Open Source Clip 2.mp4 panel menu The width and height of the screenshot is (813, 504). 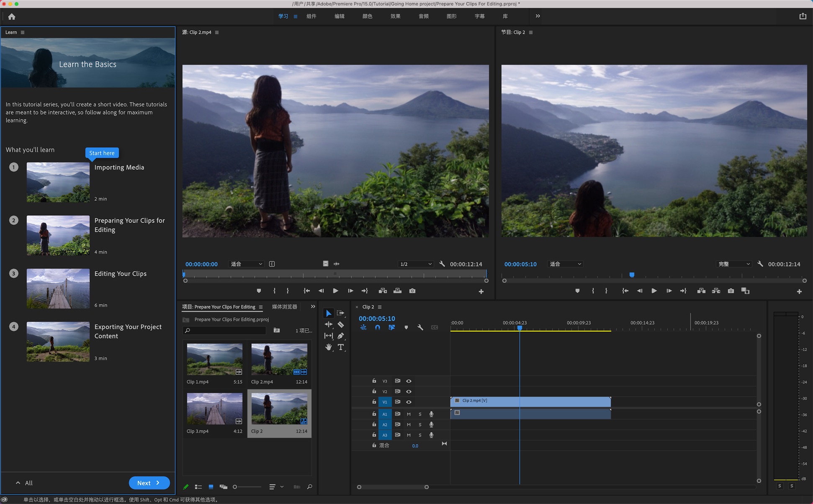click(x=217, y=32)
